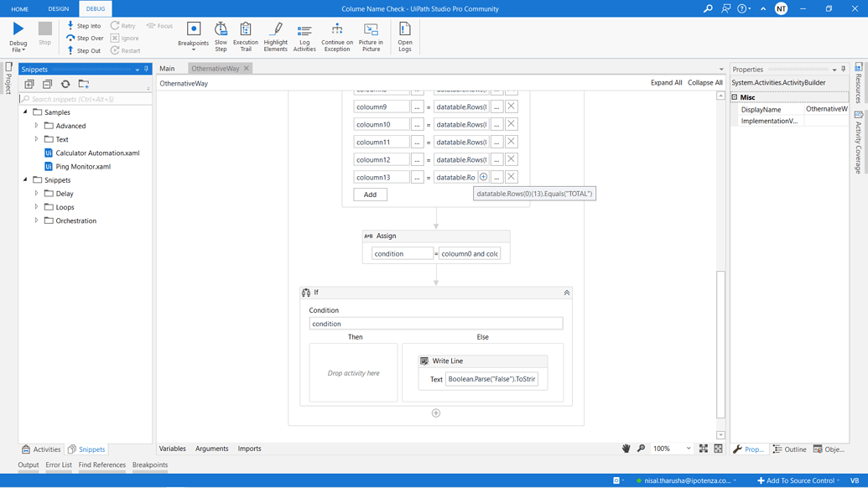Enable Highlight Elements
868x488 pixels.
275,34
